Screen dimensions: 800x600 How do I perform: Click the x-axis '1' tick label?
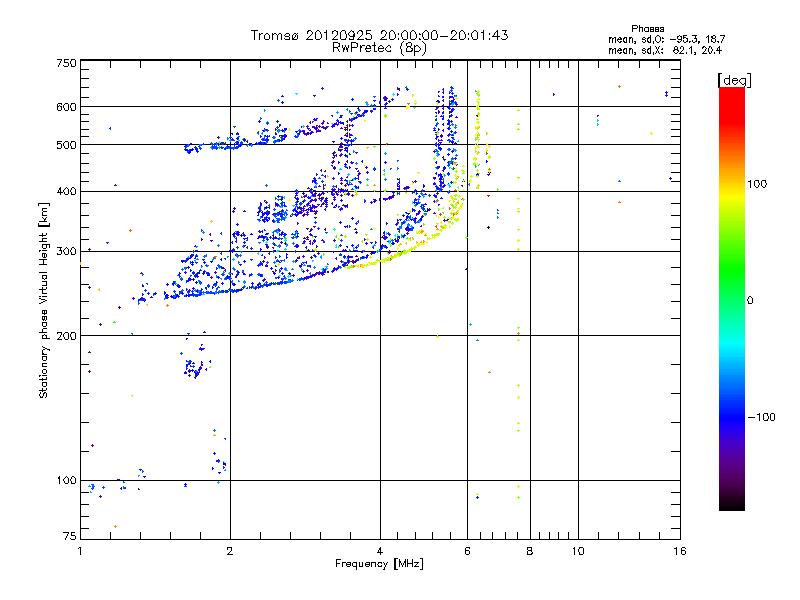point(80,551)
